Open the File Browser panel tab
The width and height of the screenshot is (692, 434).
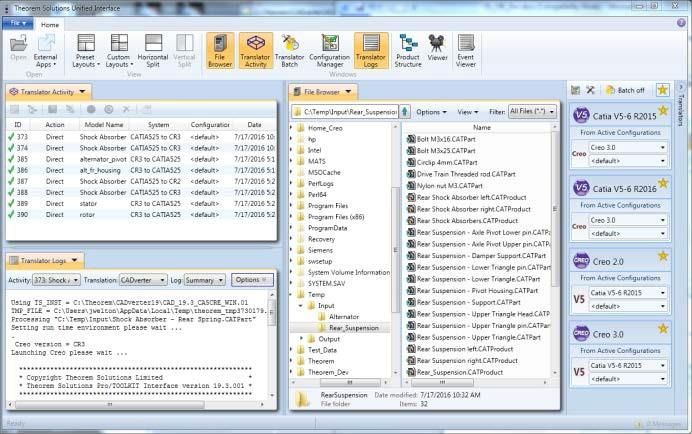323,92
